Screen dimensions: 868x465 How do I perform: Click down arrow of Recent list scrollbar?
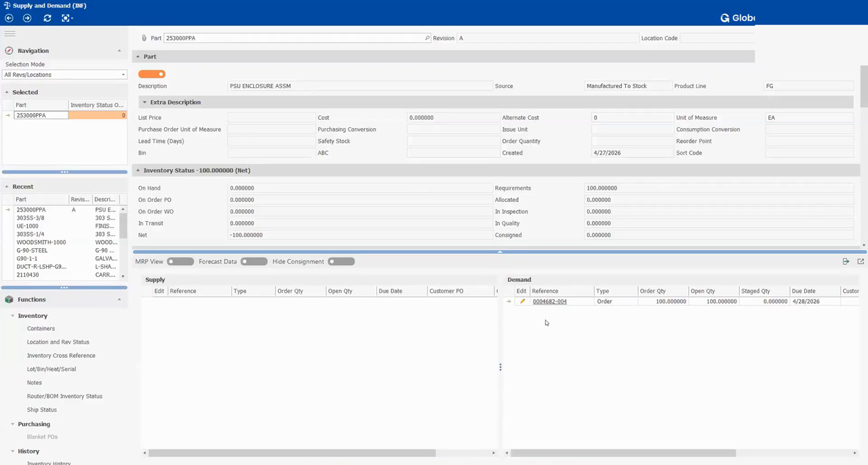coord(123,277)
